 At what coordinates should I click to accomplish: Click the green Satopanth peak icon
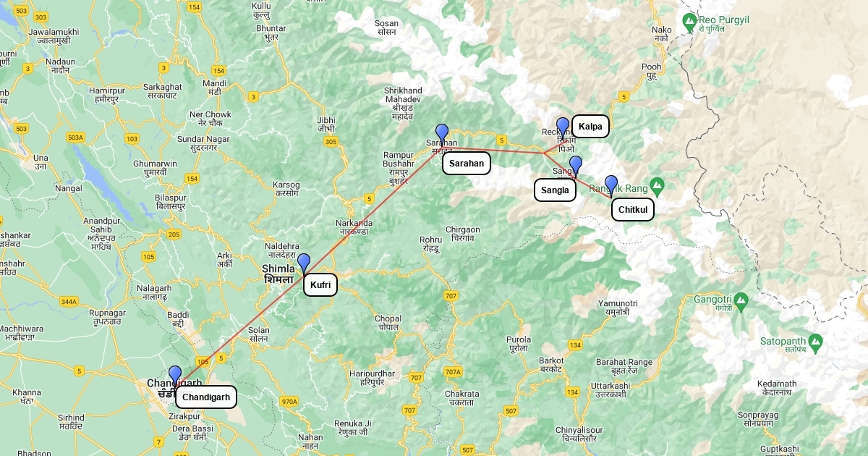point(815,340)
